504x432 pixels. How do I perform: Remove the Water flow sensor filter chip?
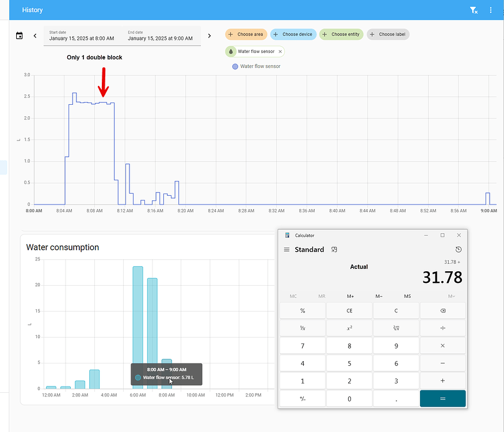(280, 51)
